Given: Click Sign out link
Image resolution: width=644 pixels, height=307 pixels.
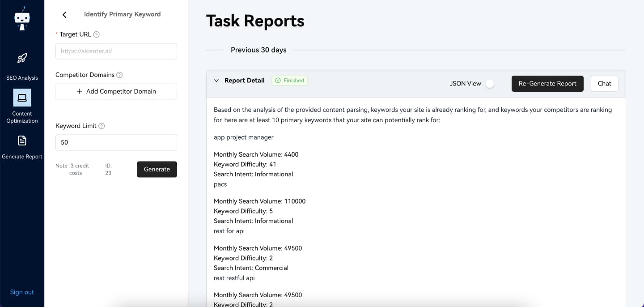Looking at the screenshot, I should [x=22, y=292].
